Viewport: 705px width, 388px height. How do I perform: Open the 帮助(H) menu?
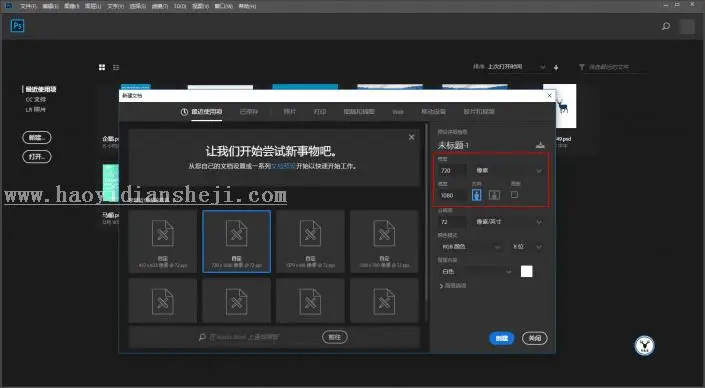coord(247,6)
